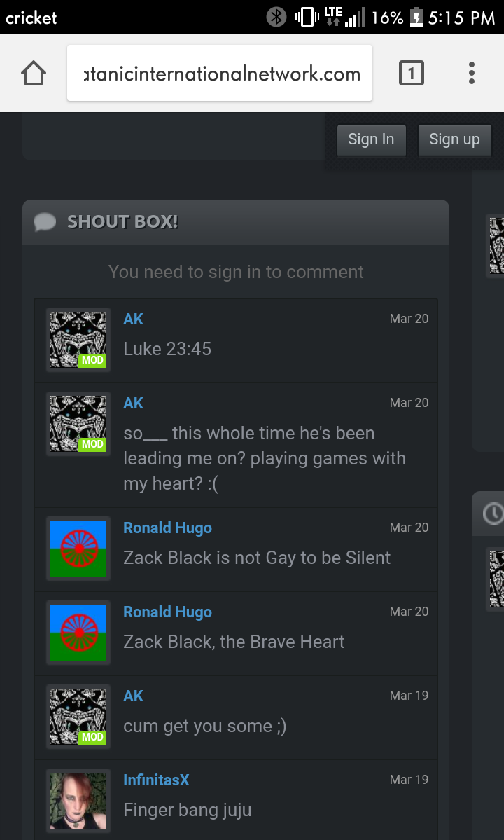Viewport: 504px width, 840px height.
Task: Open AK's avatar on the Luke 23:45 post
Action: pos(78,340)
